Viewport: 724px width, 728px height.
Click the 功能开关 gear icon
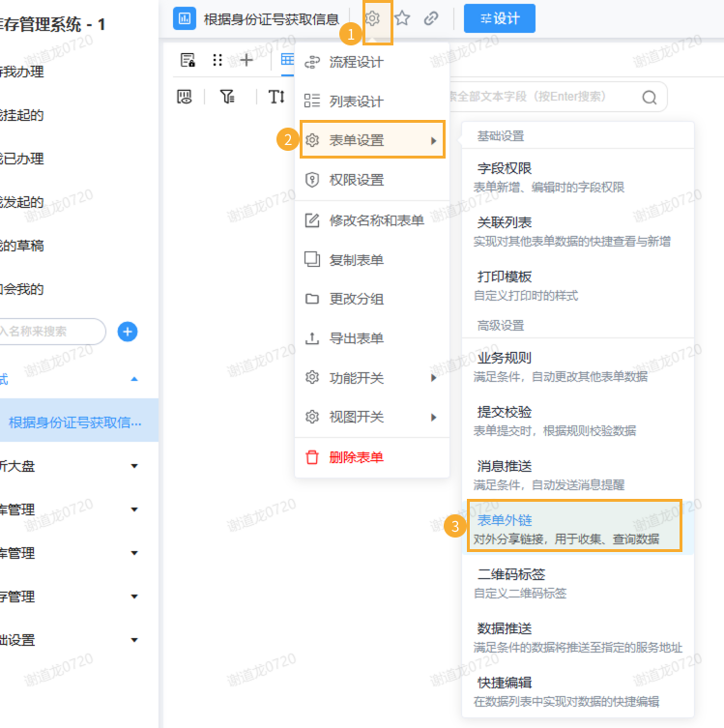coord(312,377)
